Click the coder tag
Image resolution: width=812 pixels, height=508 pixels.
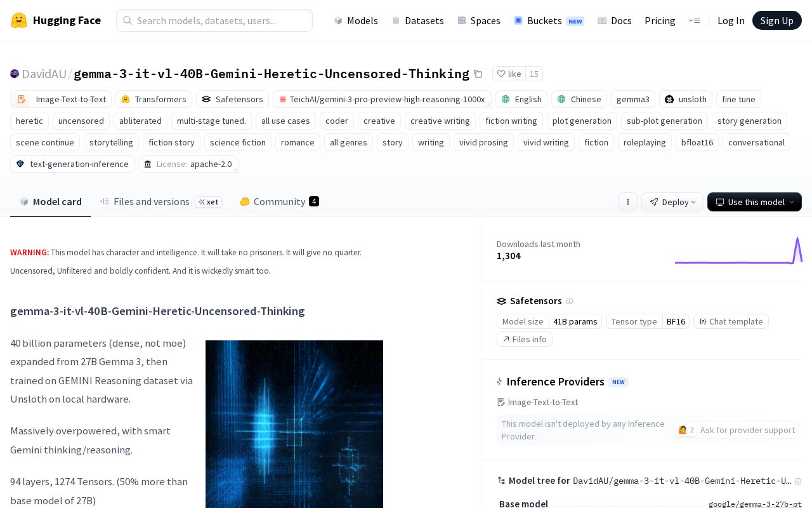click(x=337, y=121)
